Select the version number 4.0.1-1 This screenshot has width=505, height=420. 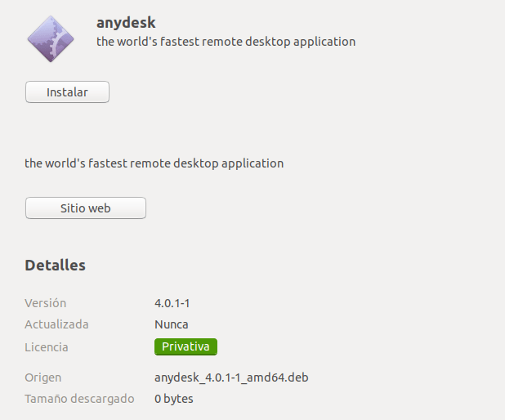click(x=172, y=303)
